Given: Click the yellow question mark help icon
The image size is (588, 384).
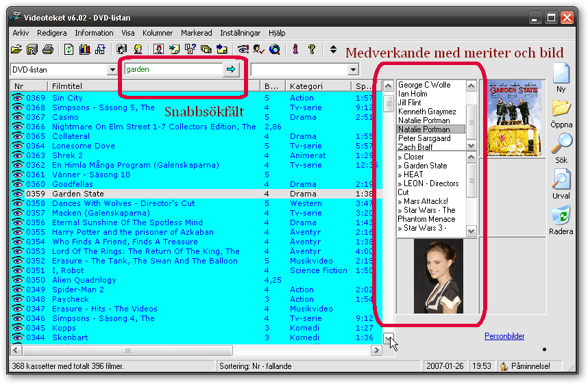Looking at the screenshot, I should click(311, 49).
